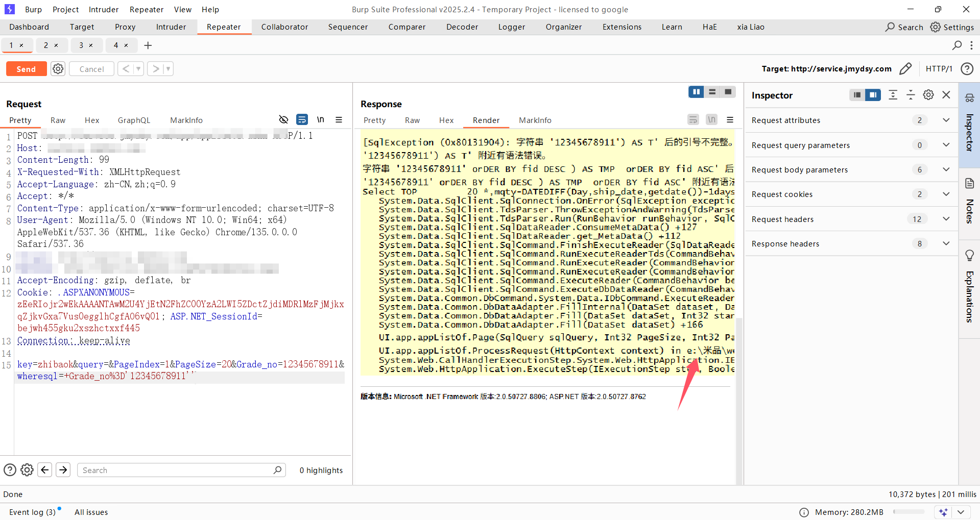980x520 pixels.
Task: Close Repeater tab 2
Action: (x=56, y=45)
